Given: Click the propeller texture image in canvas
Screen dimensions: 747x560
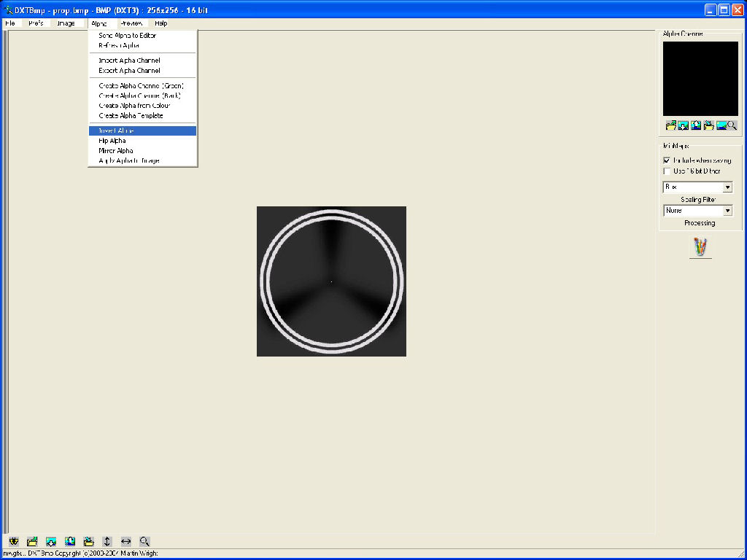Looking at the screenshot, I should tap(331, 281).
